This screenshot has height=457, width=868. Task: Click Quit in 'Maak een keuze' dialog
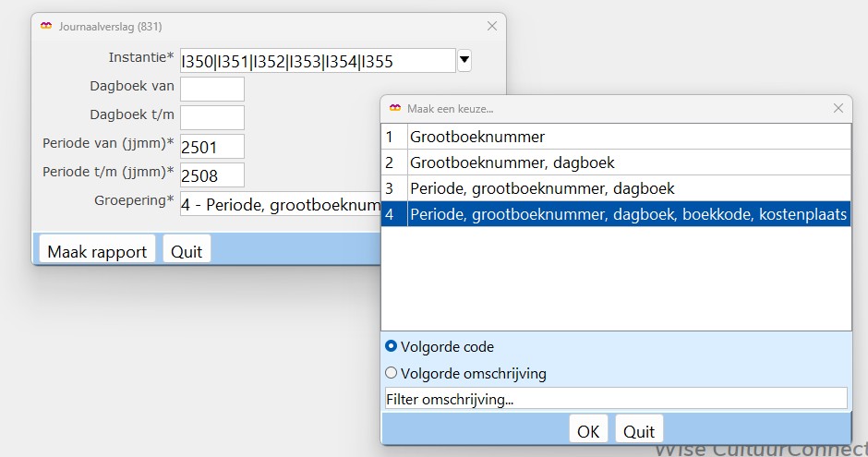639,431
